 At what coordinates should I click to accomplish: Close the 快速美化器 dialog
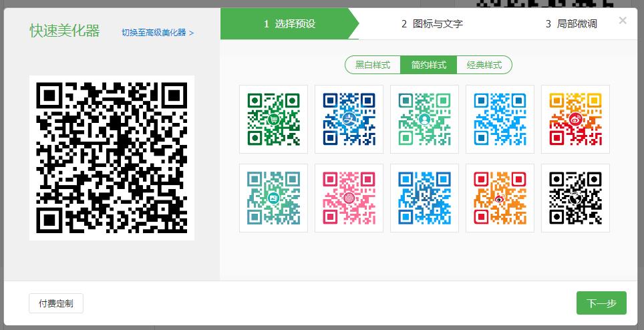(x=623, y=20)
